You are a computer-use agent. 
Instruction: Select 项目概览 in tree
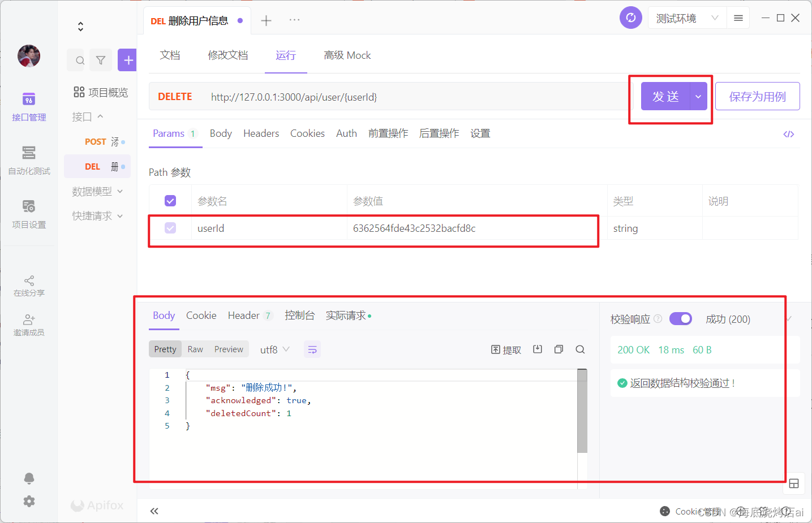(x=101, y=92)
